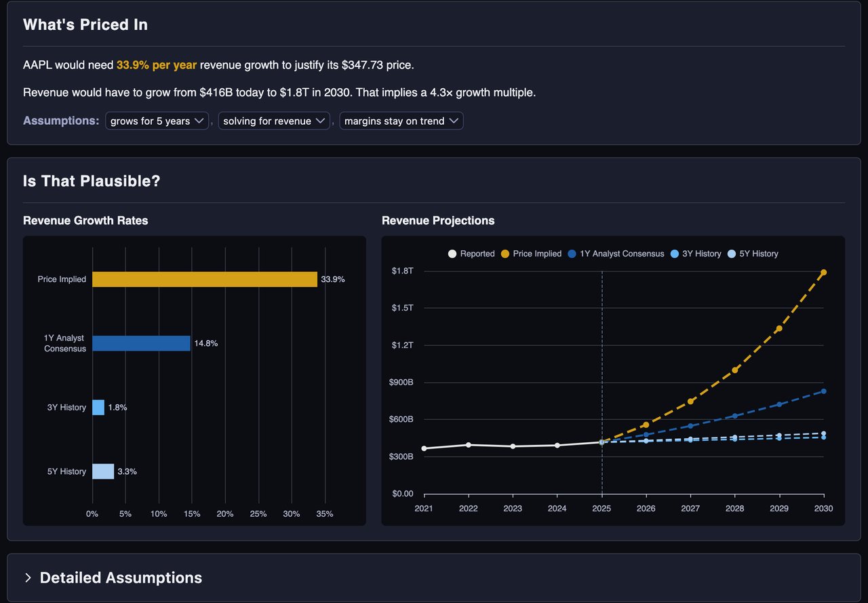Click the 1Y Analyst Consensus point for 2029

point(779,404)
